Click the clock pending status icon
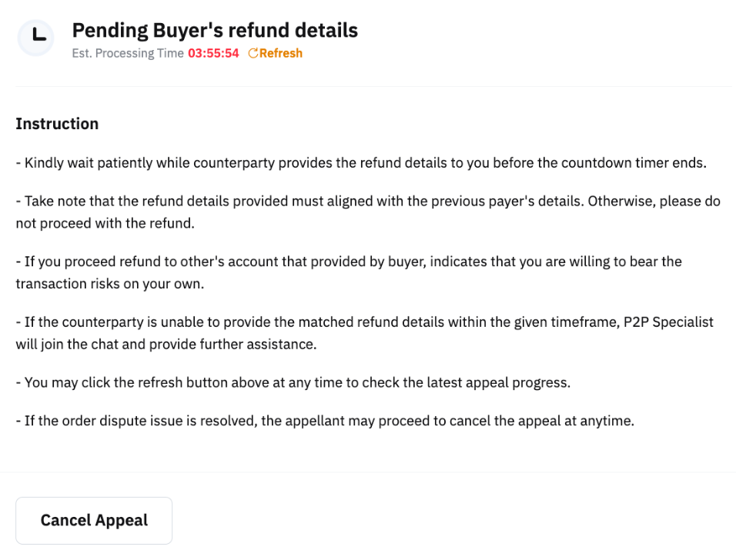 [x=36, y=36]
